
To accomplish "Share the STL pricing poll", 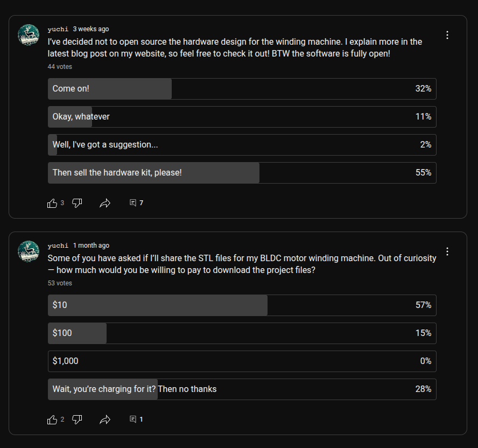I will [x=105, y=419].
